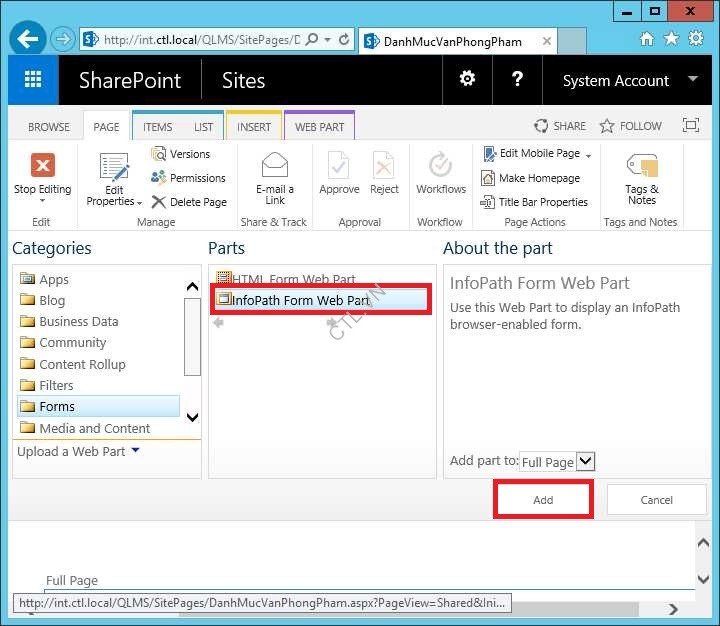Screen dimensions: 720x626
Task: Click the Add button
Action: click(543, 499)
